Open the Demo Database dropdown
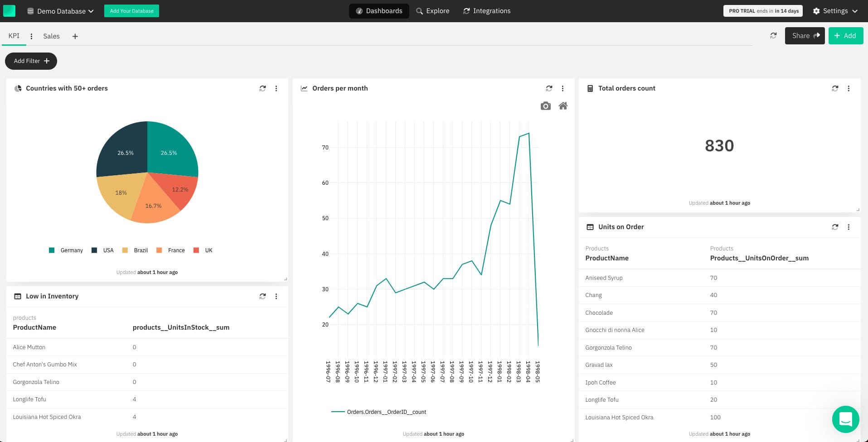 point(61,11)
